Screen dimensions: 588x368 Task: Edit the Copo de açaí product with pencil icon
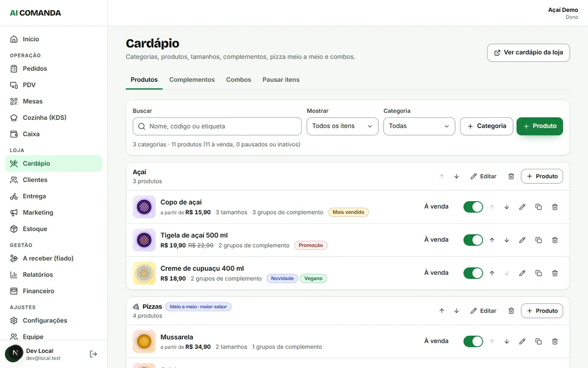(522, 207)
